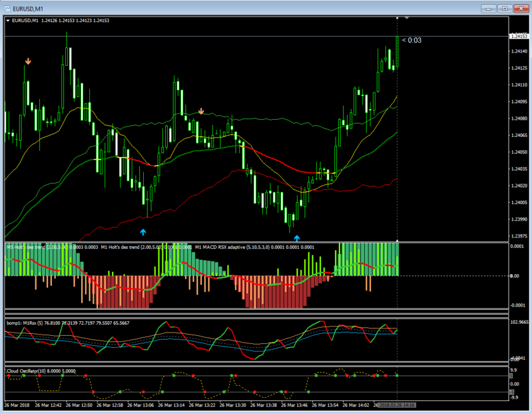532x413 pixels.
Task: Click the '26 Mar 12:42' time axis label
Action: [x=48, y=405]
